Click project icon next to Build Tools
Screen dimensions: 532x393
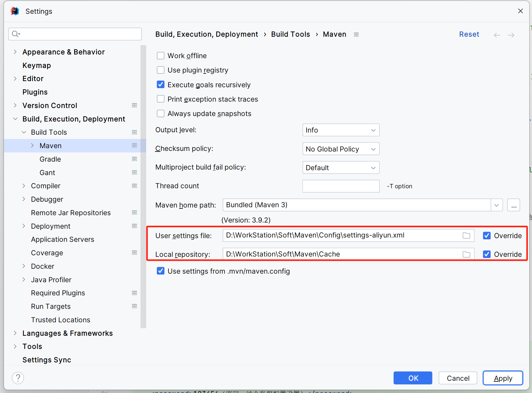pos(134,132)
